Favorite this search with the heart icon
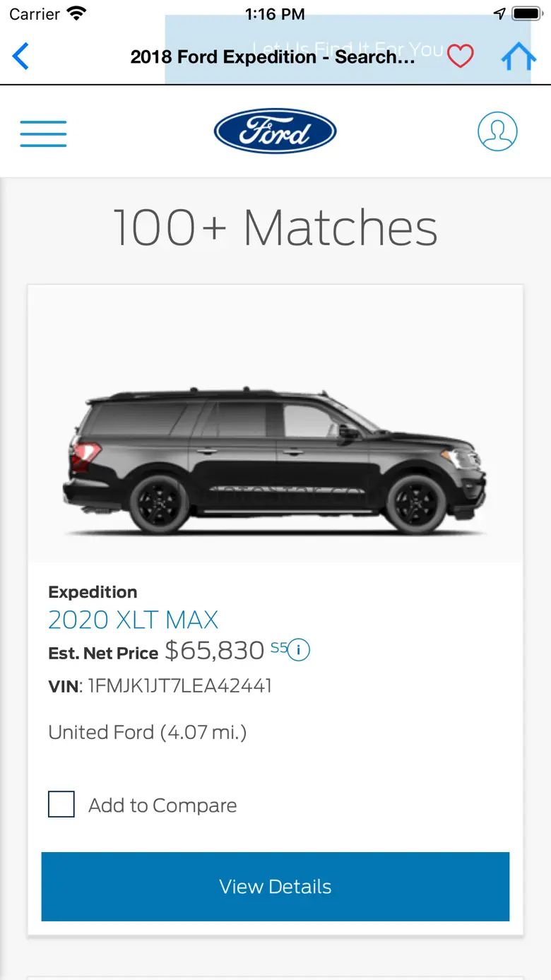The width and height of the screenshot is (551, 980). (x=461, y=57)
